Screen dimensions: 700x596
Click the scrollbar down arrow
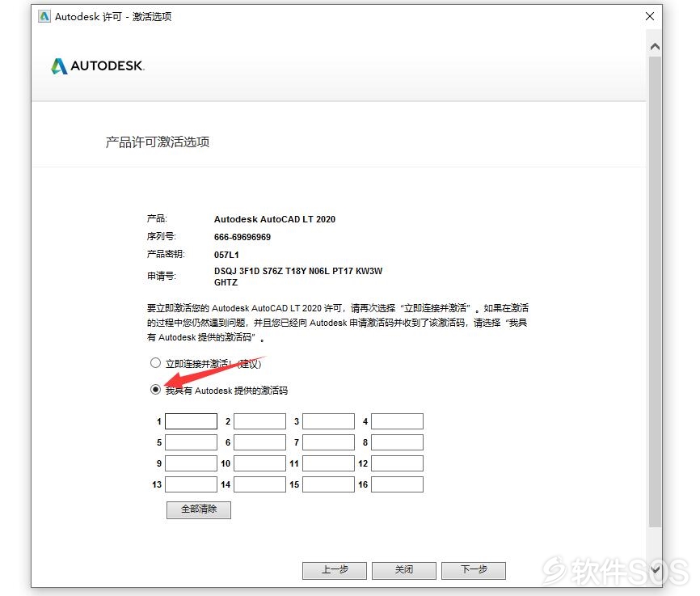[x=655, y=569]
